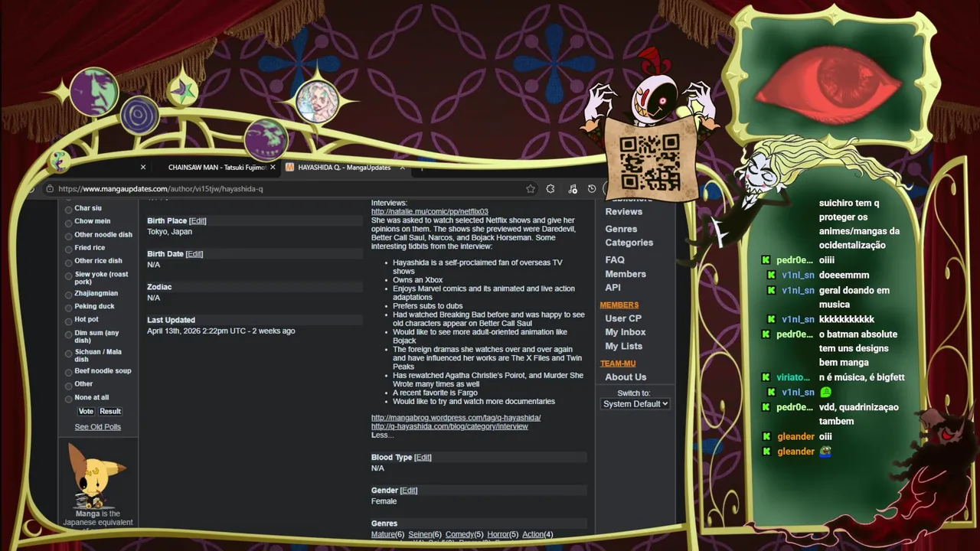Click the Kick badge beside viriato's message
Screen dimensions: 980x551
766,377
